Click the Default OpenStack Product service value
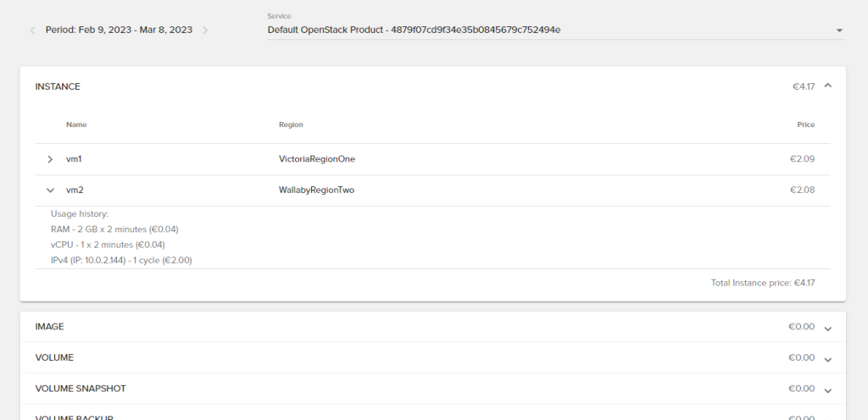The image size is (868, 420). [x=414, y=30]
